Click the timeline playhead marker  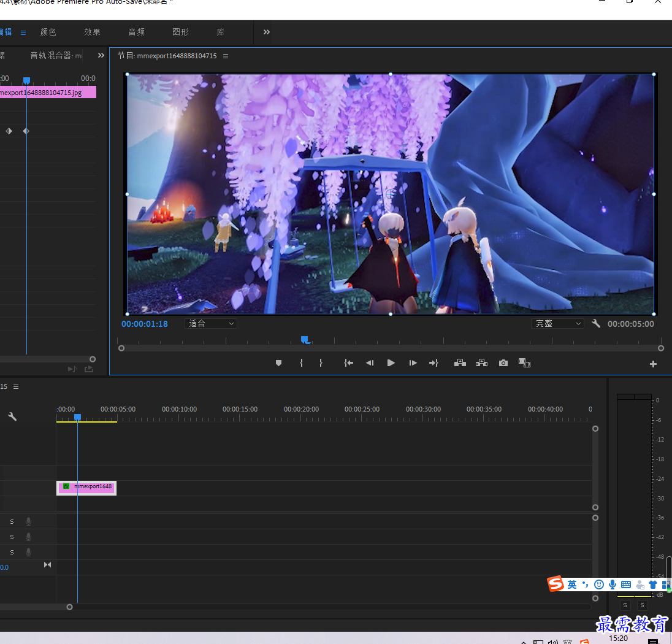point(78,417)
